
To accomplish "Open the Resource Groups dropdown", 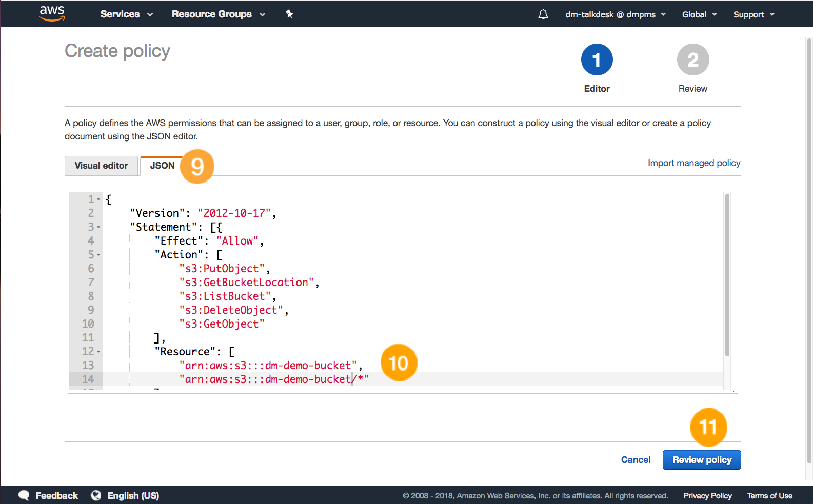I will [219, 14].
